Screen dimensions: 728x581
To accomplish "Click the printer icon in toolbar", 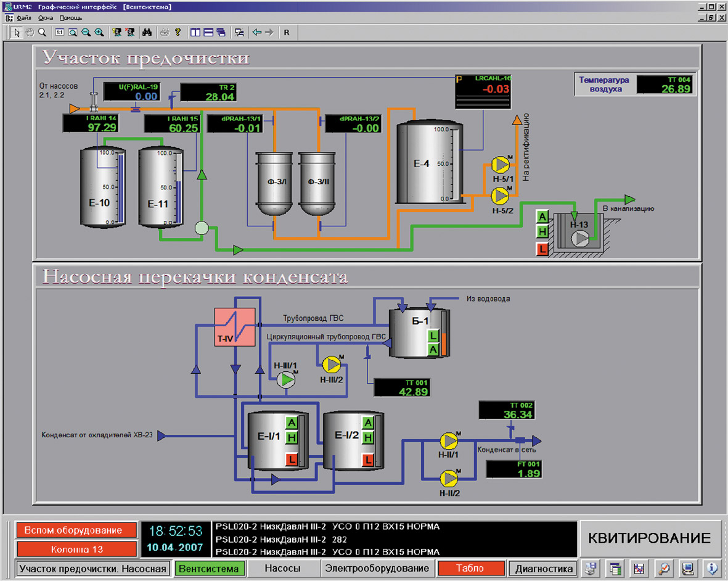I will pyautogui.click(x=165, y=33).
